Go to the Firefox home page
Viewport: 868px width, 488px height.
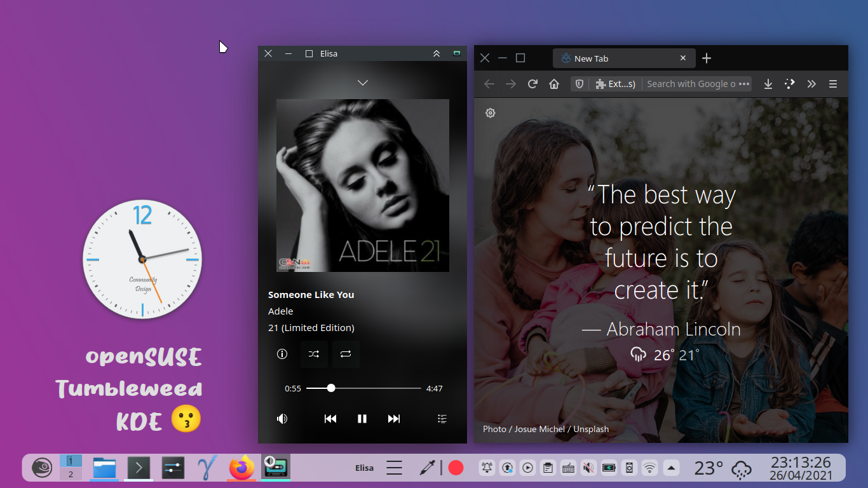tap(554, 84)
